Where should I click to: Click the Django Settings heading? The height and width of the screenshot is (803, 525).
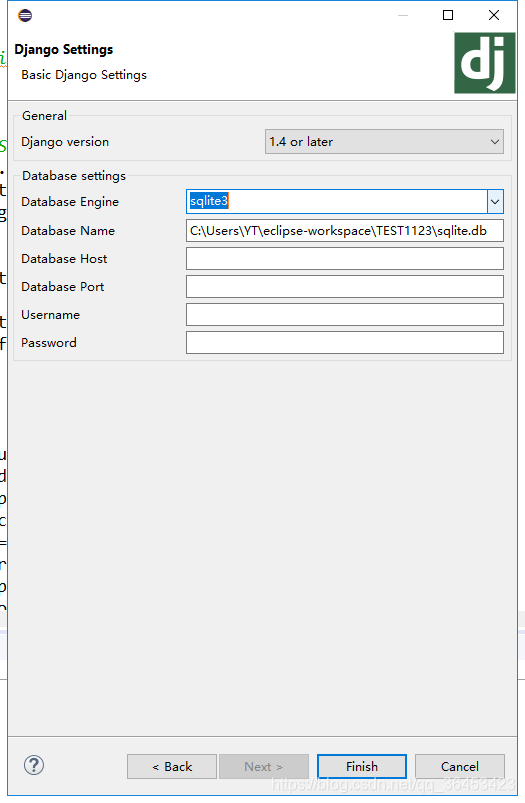[64, 50]
